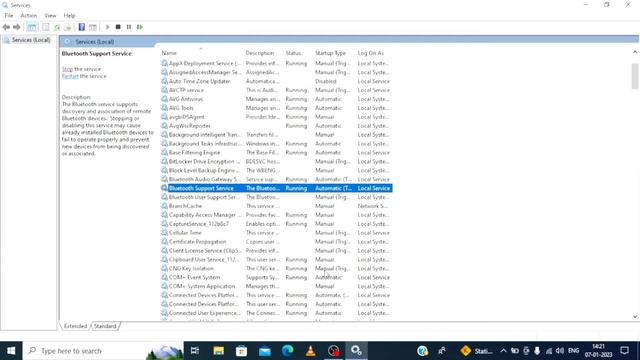The width and height of the screenshot is (640, 360).
Task: Select Client License Service (ClipSVC) row
Action: 276,251
